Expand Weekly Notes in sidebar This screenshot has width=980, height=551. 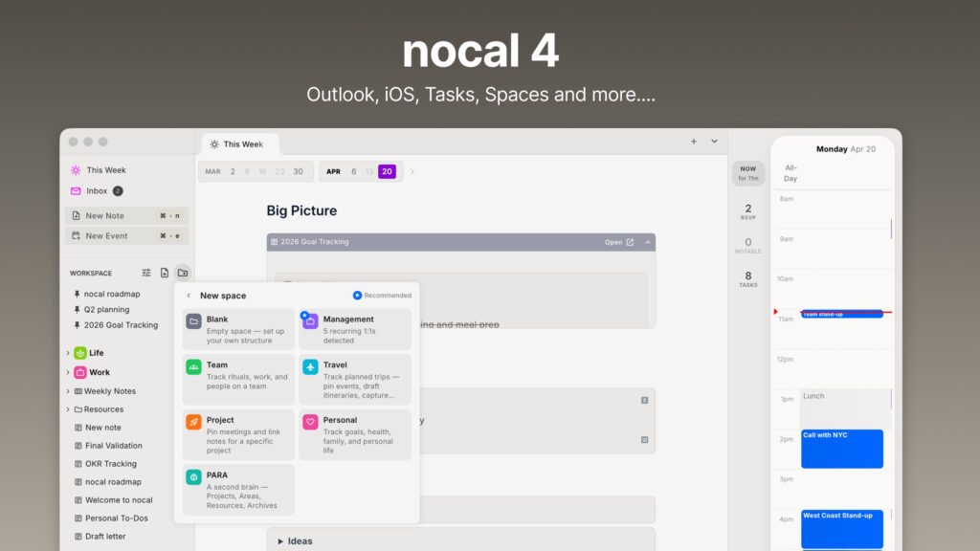(x=68, y=391)
